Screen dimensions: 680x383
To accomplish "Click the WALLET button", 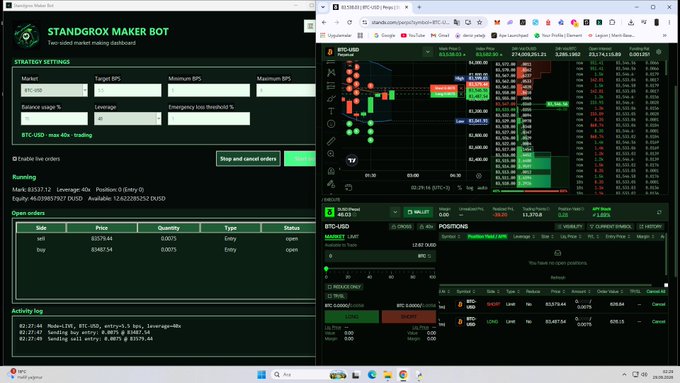I will pos(418,212).
